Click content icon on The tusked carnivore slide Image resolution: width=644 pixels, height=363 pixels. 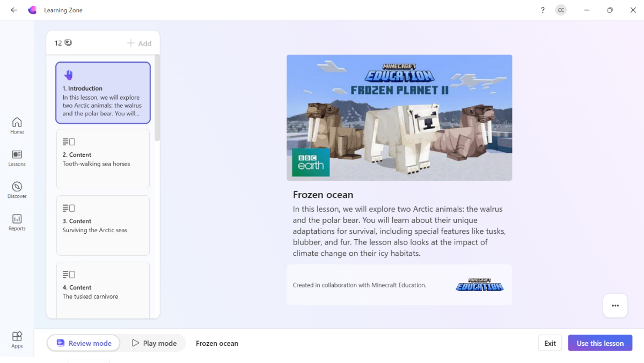69,275
